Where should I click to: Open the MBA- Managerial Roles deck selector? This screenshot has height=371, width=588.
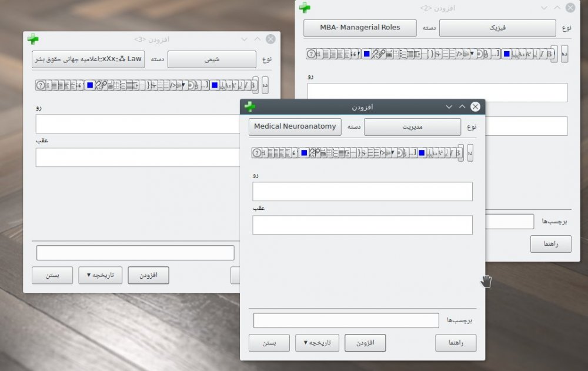coord(360,28)
